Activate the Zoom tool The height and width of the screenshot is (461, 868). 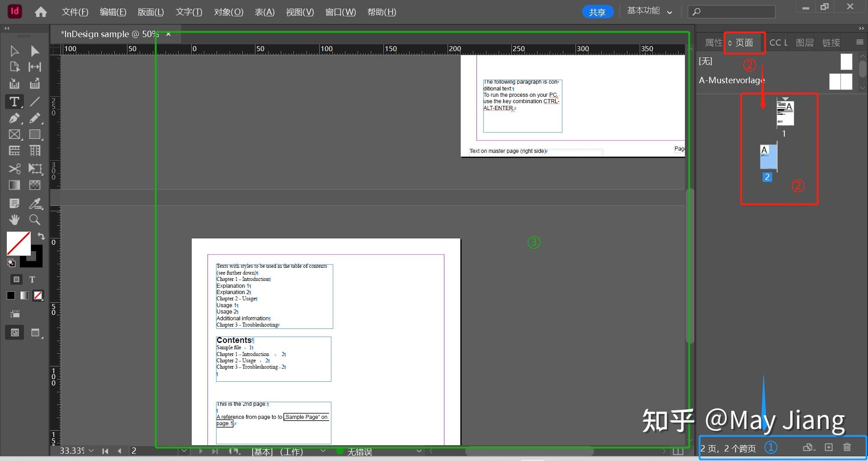pyautogui.click(x=35, y=220)
